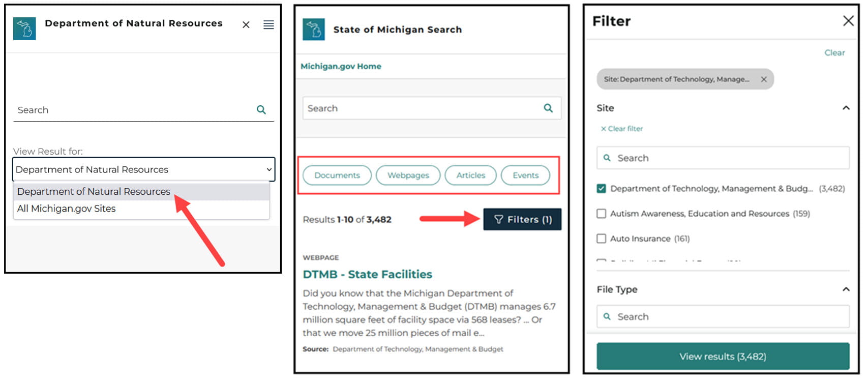
Task: Remove the Site: Department of Technology chip
Action: [764, 79]
